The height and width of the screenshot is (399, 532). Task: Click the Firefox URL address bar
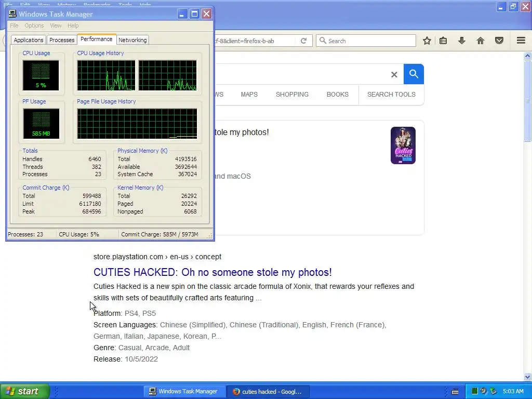pyautogui.click(x=255, y=41)
